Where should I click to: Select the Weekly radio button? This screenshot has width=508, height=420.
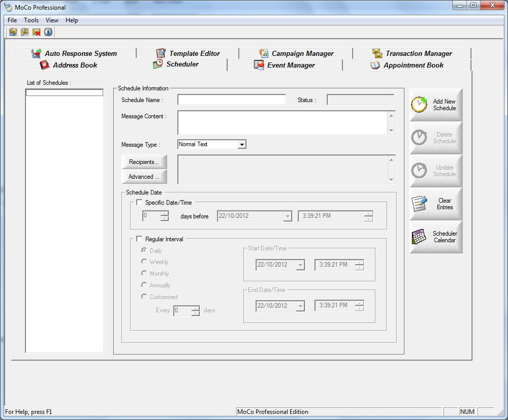[144, 262]
